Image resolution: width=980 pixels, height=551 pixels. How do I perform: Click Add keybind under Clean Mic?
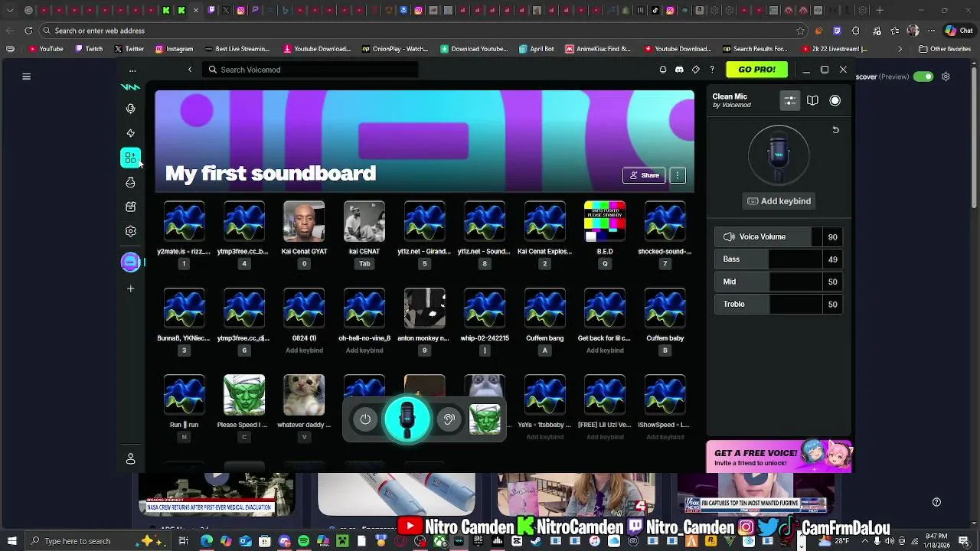779,201
